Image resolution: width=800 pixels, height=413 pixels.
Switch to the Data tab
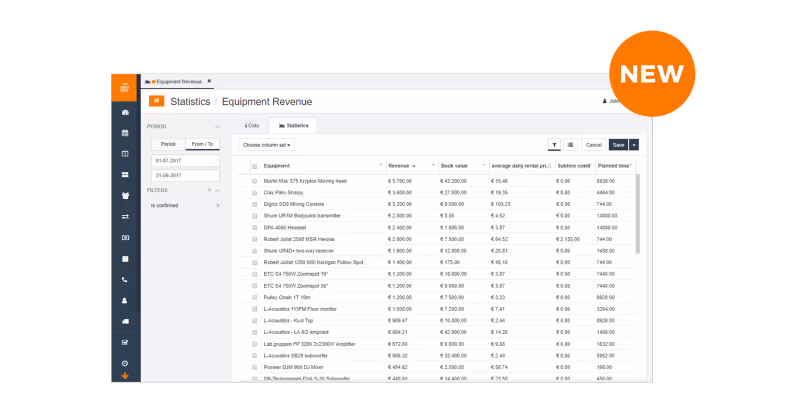252,126
